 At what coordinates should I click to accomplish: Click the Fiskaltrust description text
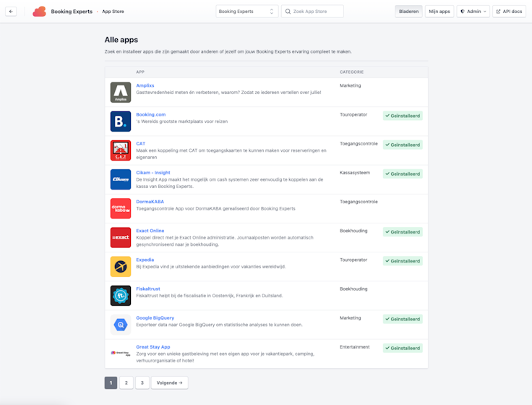[x=210, y=296]
